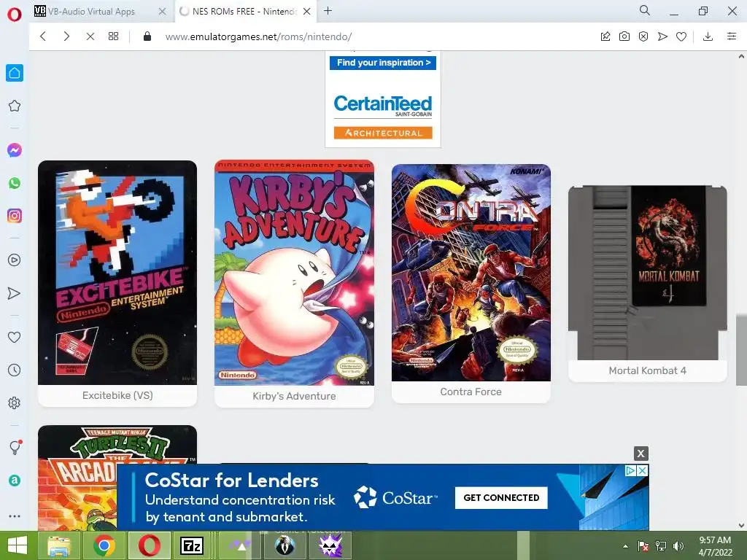Open History clock in sidebar
747x560 pixels.
coord(15,370)
